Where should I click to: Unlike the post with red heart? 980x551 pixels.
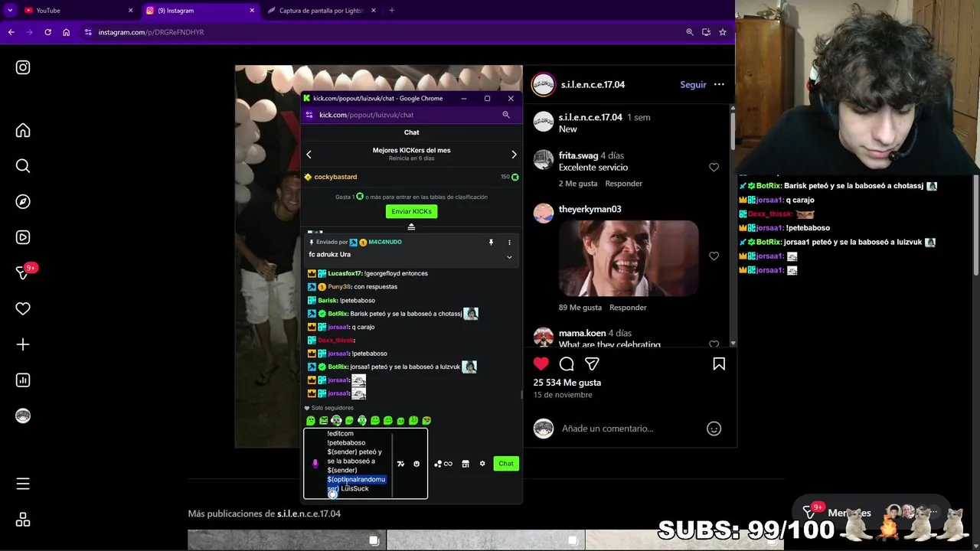pyautogui.click(x=541, y=364)
